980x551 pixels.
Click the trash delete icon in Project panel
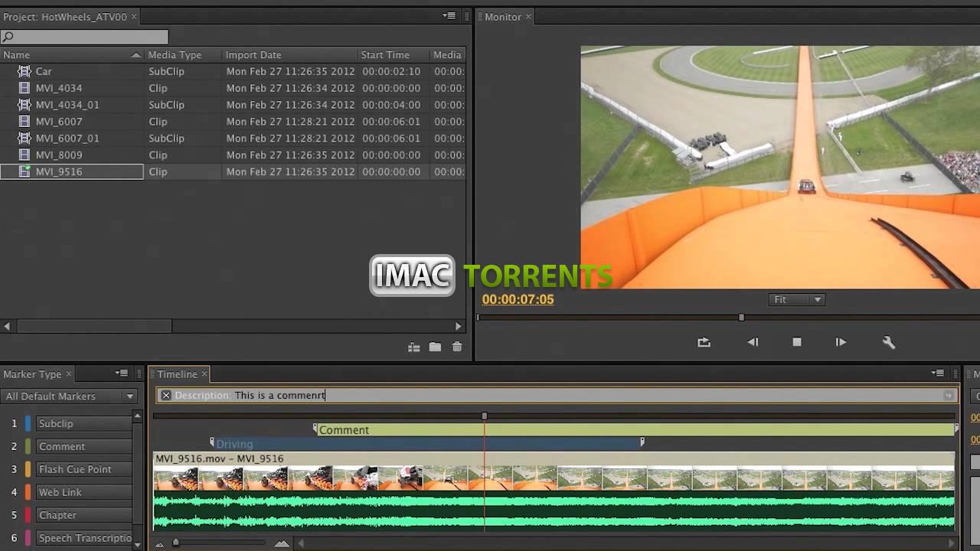(x=457, y=347)
